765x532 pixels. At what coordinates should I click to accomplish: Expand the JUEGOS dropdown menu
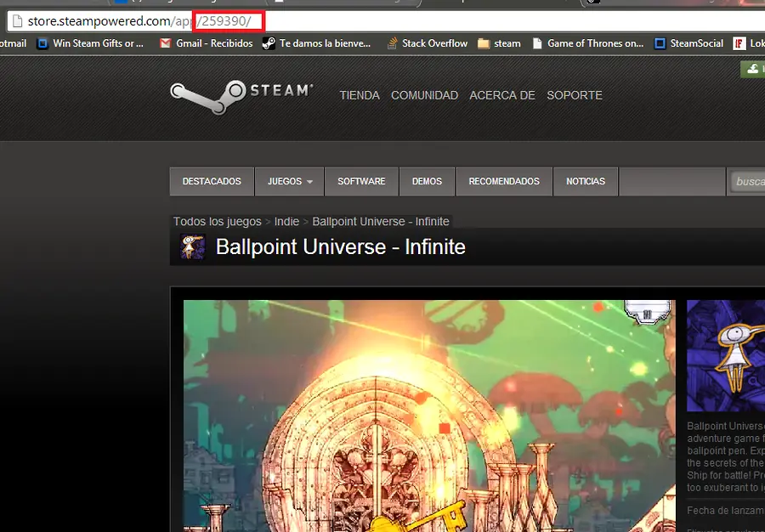pyautogui.click(x=289, y=181)
